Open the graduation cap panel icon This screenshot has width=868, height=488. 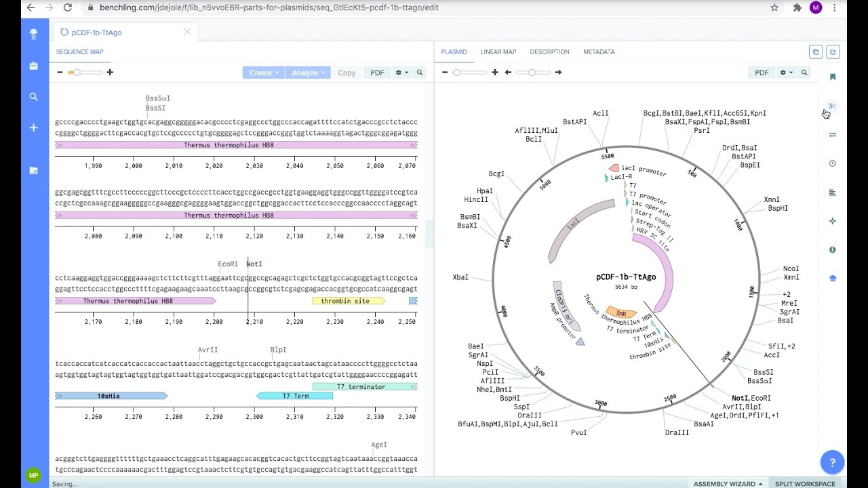click(833, 278)
